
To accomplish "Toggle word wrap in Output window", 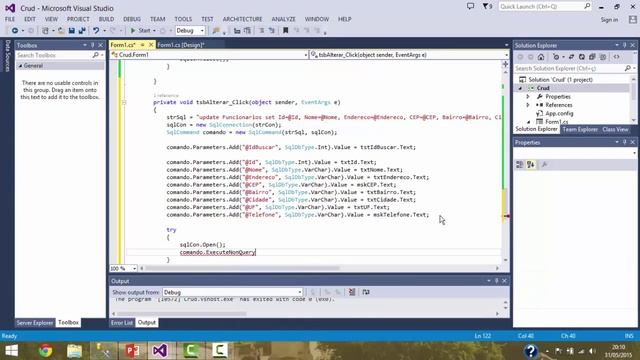I will click(366, 292).
